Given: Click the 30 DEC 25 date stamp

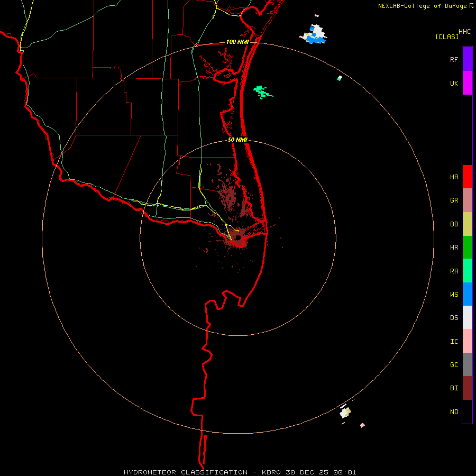Looking at the screenshot, I should pyautogui.click(x=307, y=472).
